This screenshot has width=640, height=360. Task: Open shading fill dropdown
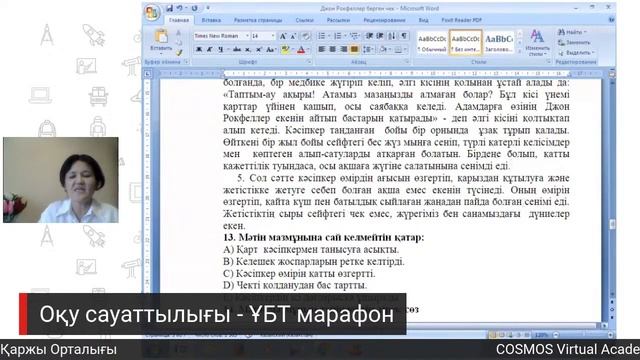tap(384, 49)
